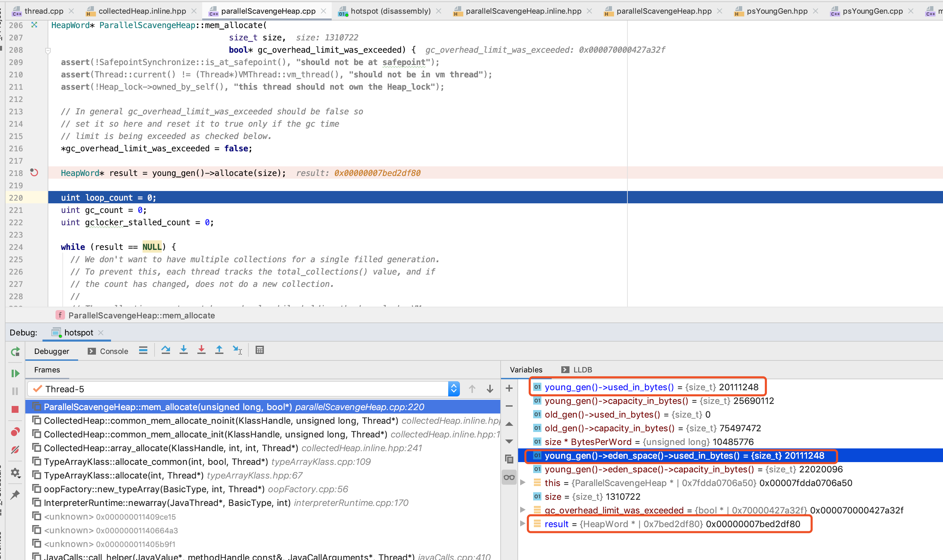The height and width of the screenshot is (560, 943).
Task: Toggle the glasses watches-view icon
Action: [x=509, y=478]
